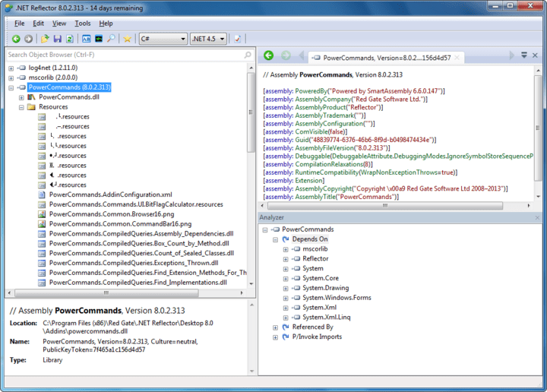Image resolution: width=547 pixels, height=392 pixels.
Task: Expand the Referenced By node in Analyzer
Action: coord(275,327)
